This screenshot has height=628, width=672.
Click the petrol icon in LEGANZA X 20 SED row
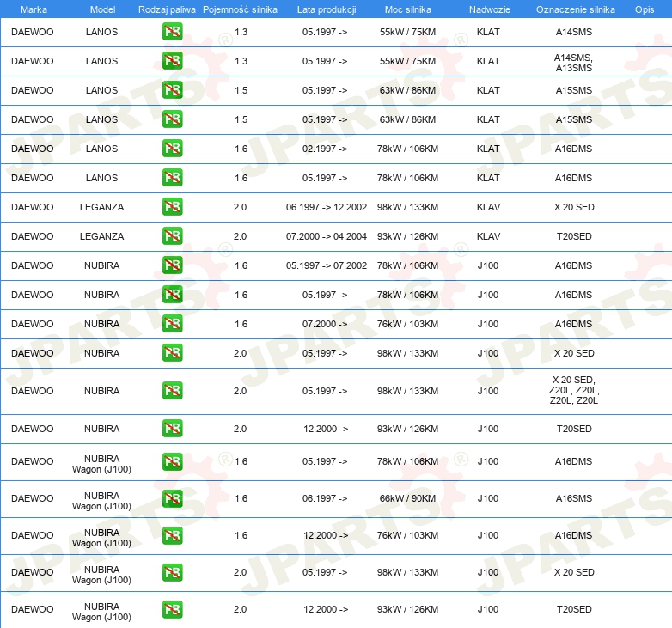172,207
